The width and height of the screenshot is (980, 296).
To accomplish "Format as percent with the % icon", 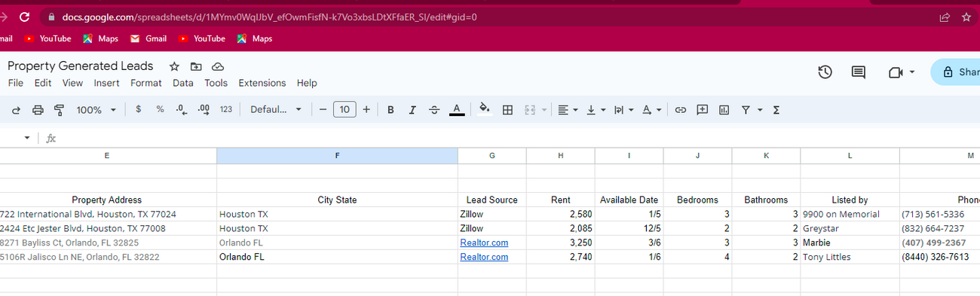I will [160, 109].
